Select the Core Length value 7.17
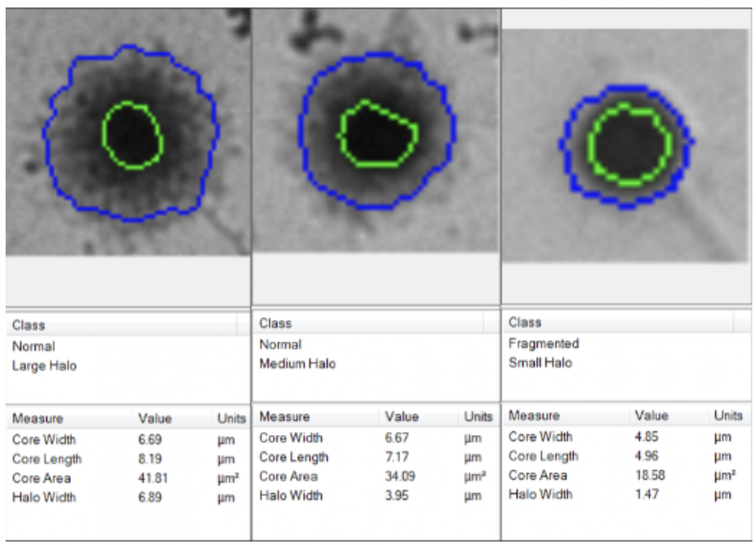Screen dimensions: 756x545 coord(397,457)
